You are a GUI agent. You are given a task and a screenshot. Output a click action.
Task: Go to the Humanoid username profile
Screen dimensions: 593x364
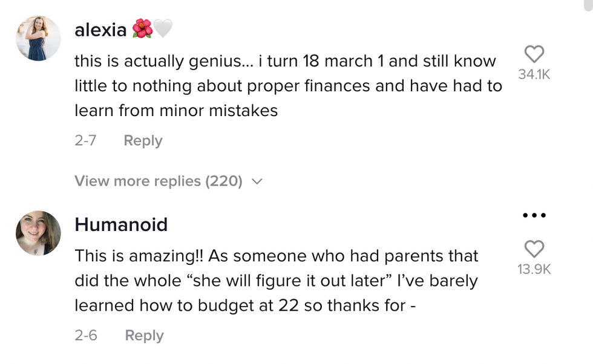[x=121, y=224]
